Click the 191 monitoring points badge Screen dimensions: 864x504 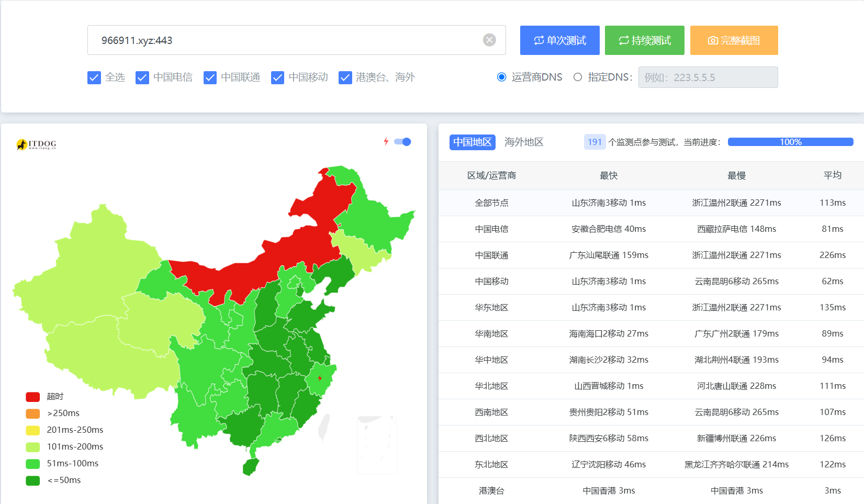[594, 142]
